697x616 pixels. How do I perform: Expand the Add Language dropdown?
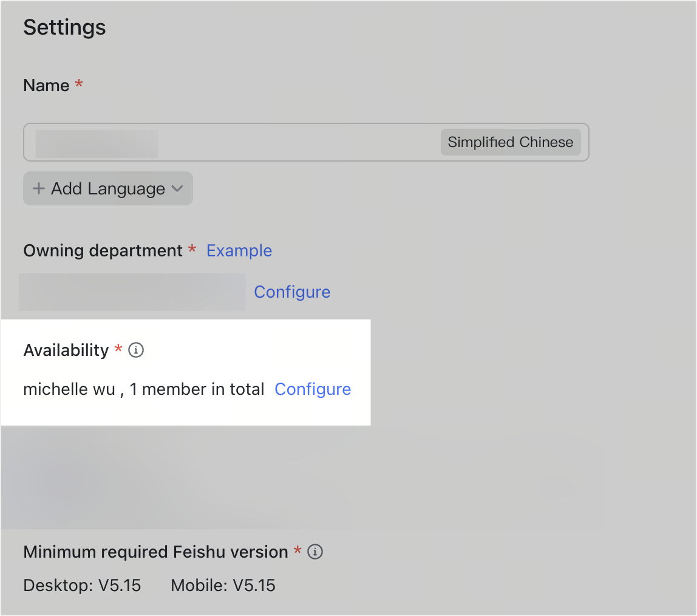[108, 188]
